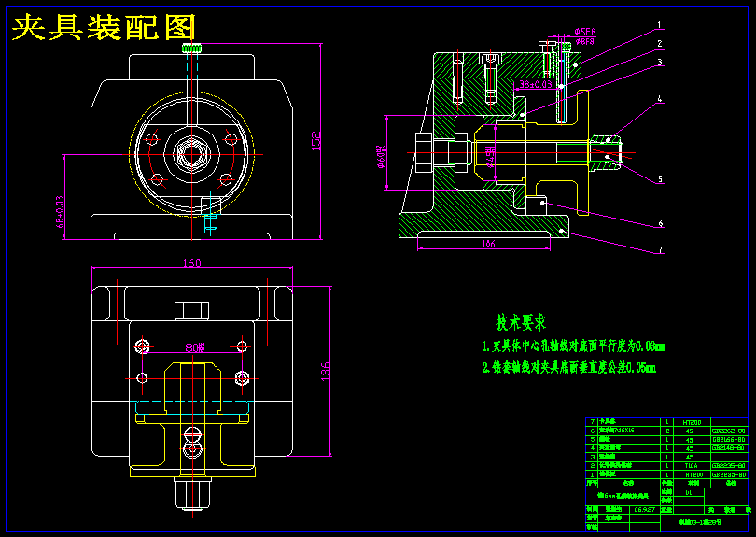Viewport: 756px width, 537px height.
Task: Select T10A material in parts list
Action: 691,466
